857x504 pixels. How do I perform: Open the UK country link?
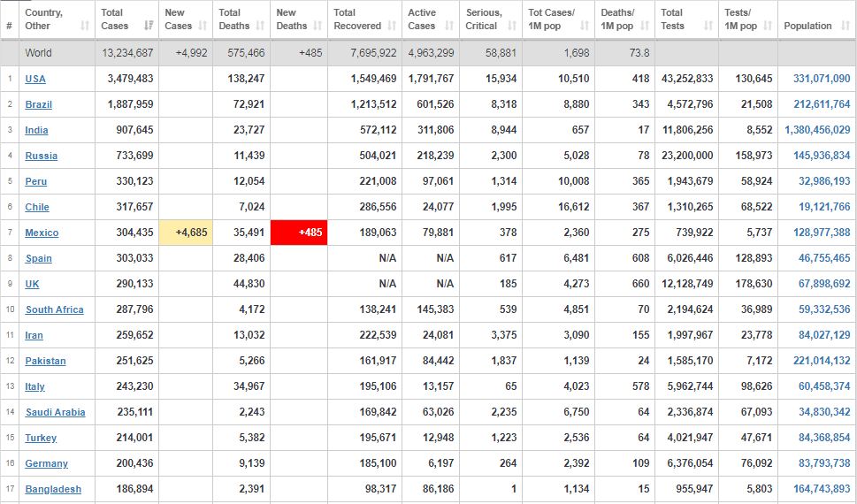click(x=32, y=284)
